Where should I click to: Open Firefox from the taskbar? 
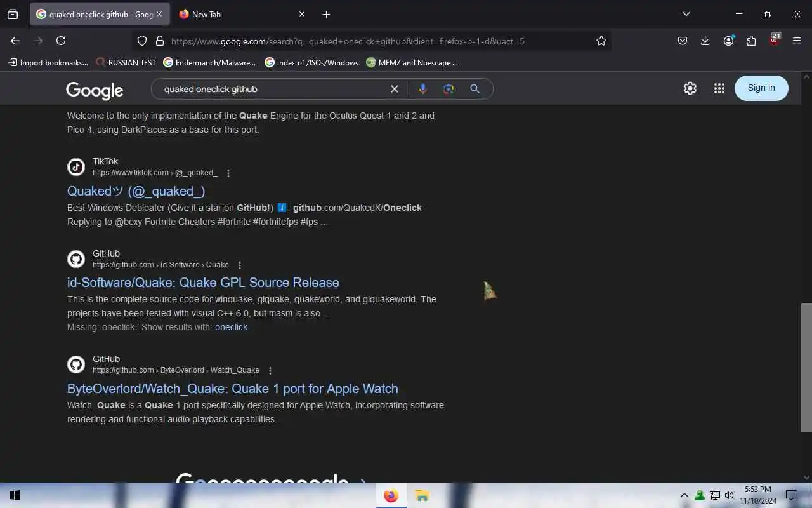pyautogui.click(x=391, y=495)
